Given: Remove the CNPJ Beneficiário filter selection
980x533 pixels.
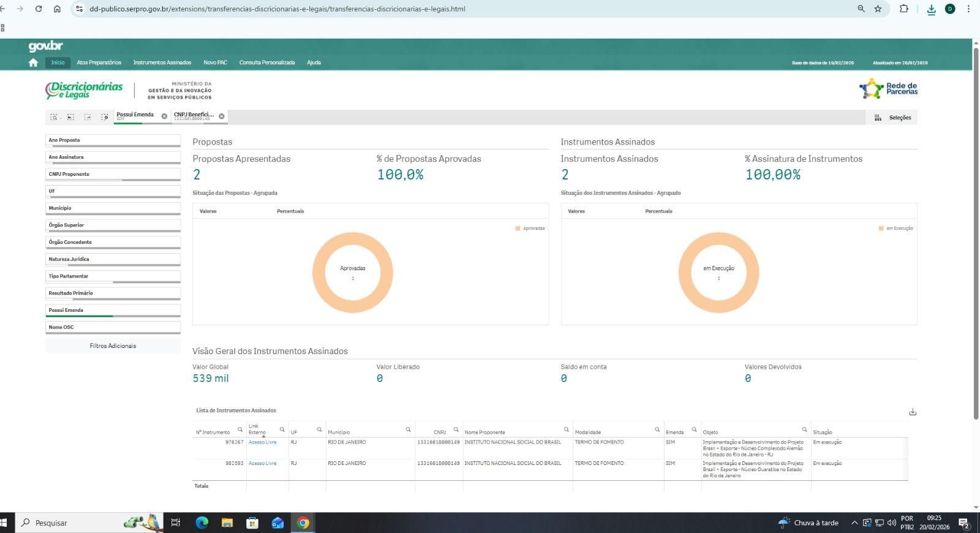Looking at the screenshot, I should pos(222,116).
